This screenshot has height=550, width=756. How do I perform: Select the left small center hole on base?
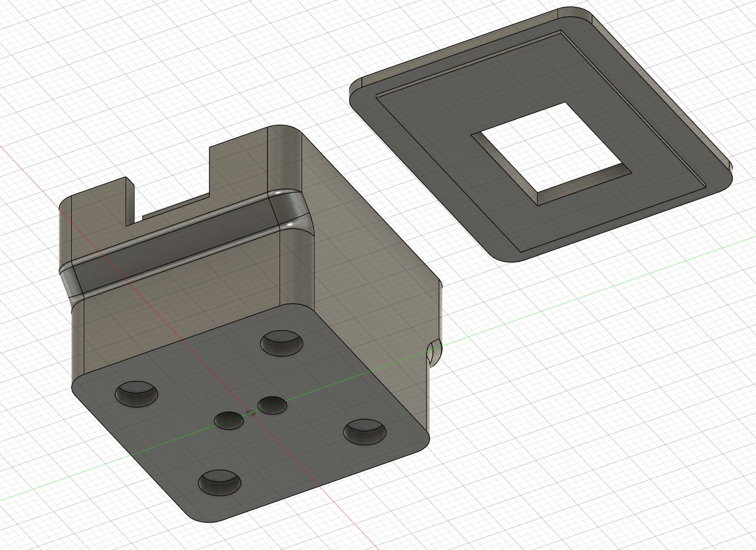click(229, 420)
